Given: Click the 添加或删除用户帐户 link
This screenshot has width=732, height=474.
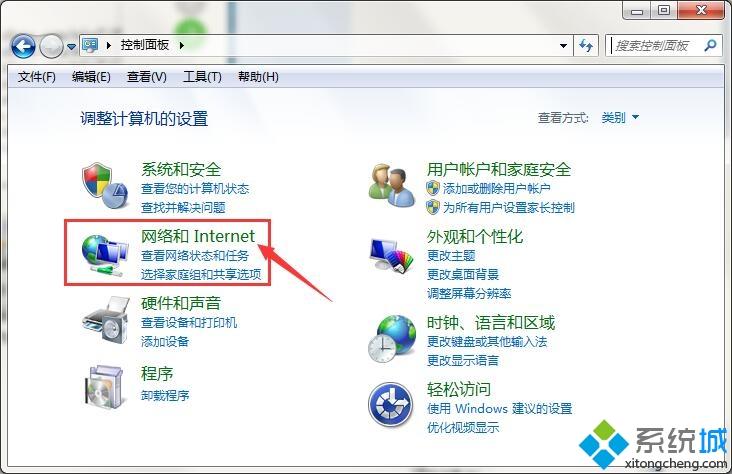Looking at the screenshot, I should tap(496, 189).
